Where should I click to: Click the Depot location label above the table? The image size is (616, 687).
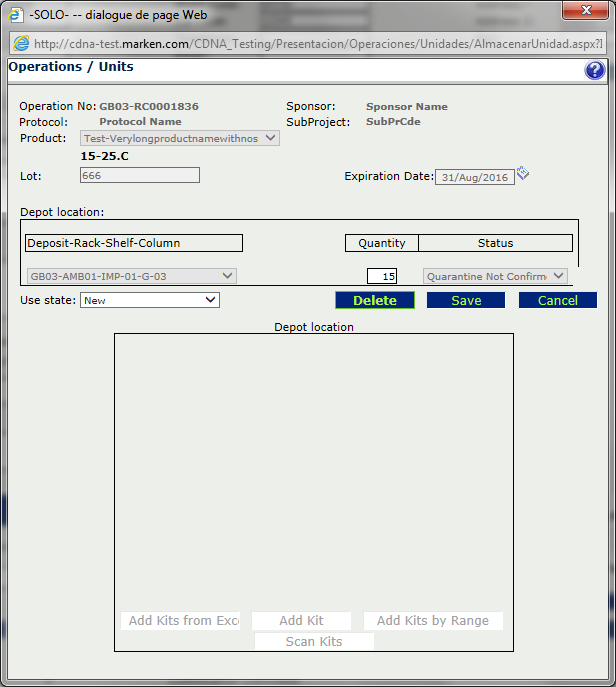click(62, 212)
